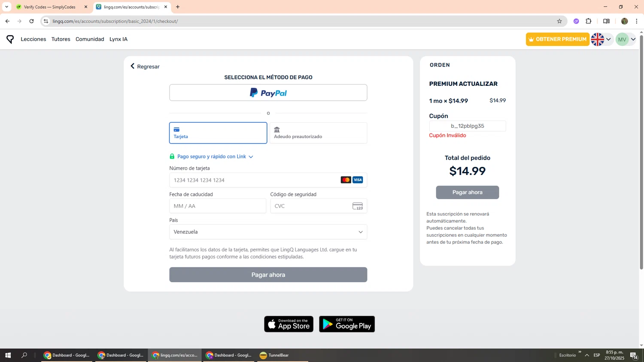The image size is (644, 362).
Task: Open the TunnelBear taskbar item
Action: coord(283,355)
